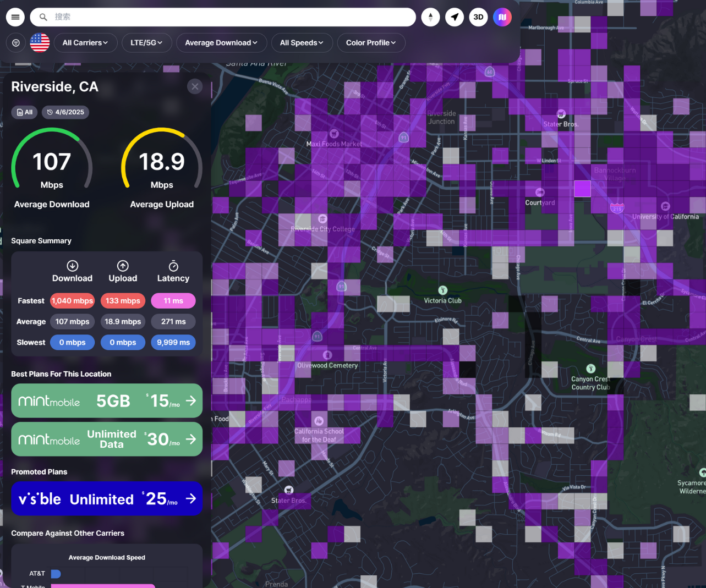Select the Mint Mobile 5GB $15 plan
The height and width of the screenshot is (588, 706).
pos(107,401)
